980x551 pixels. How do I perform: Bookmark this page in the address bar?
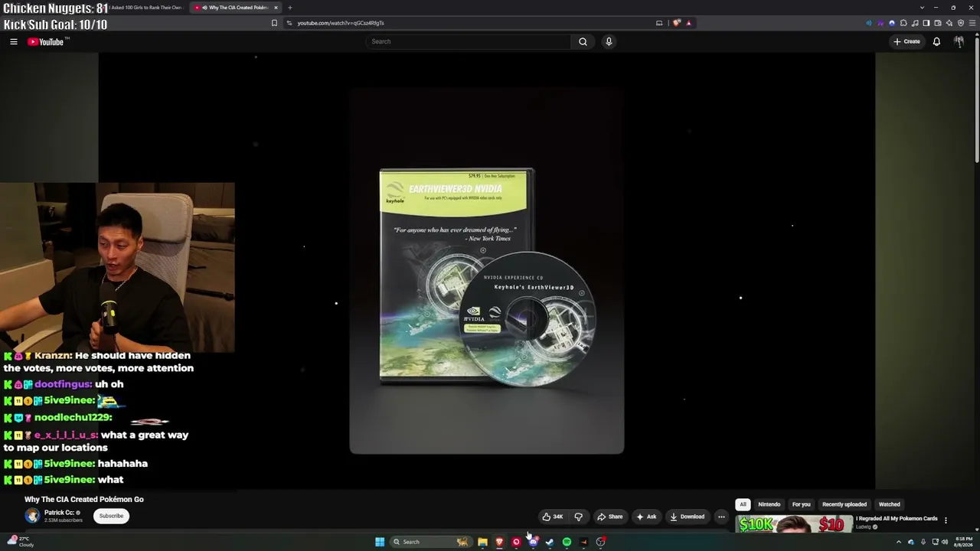(x=274, y=23)
